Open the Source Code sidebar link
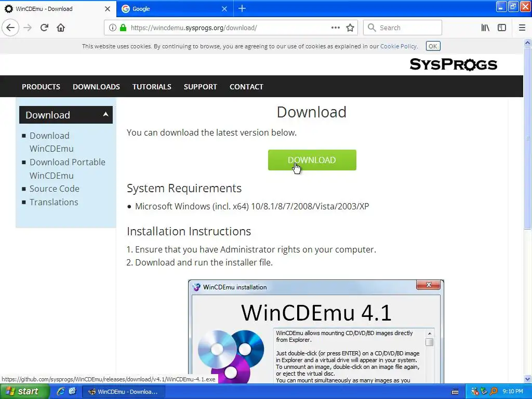Image resolution: width=532 pixels, height=399 pixels. click(x=54, y=189)
